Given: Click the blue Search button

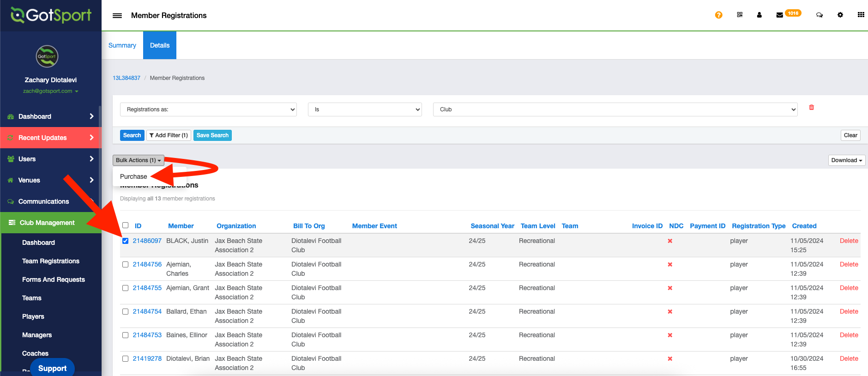Looking at the screenshot, I should pyautogui.click(x=132, y=135).
